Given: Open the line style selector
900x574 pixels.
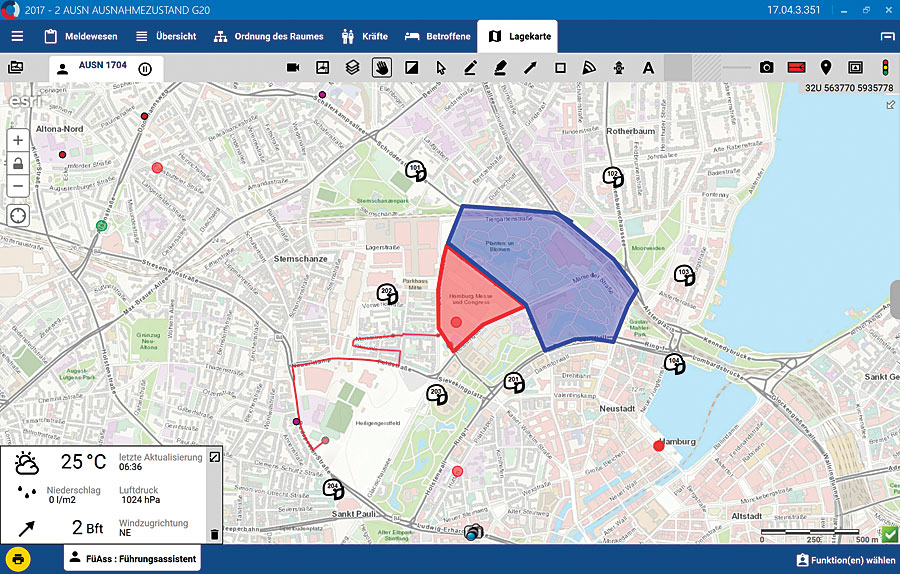Looking at the screenshot, I should click(736, 68).
